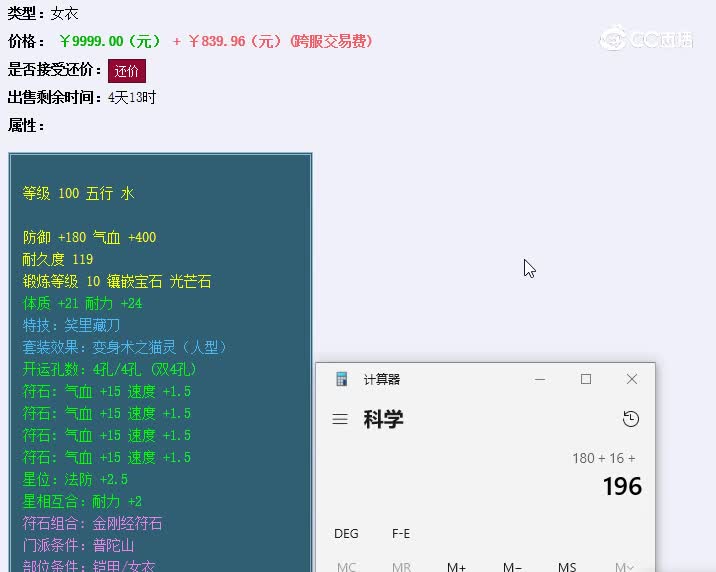Image resolution: width=716 pixels, height=572 pixels.
Task: Click the 科学 mode title in calculator
Action: pyautogui.click(x=384, y=419)
